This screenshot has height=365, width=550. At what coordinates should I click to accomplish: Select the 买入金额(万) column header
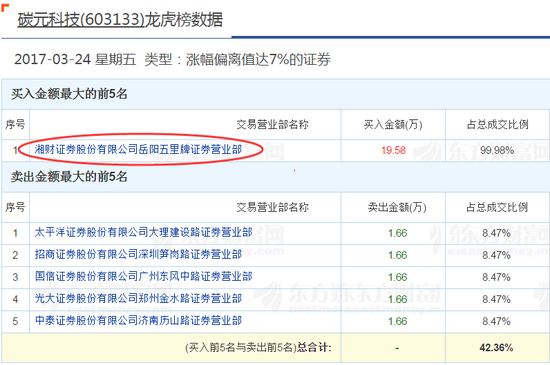pyautogui.click(x=393, y=124)
